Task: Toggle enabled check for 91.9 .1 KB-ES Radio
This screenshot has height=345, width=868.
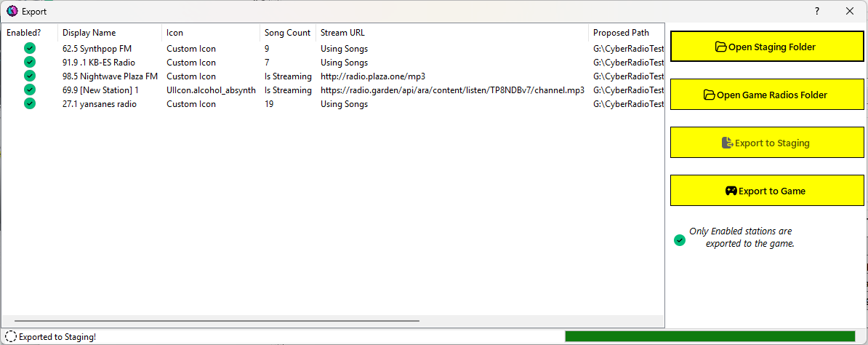Action: pyautogui.click(x=30, y=62)
